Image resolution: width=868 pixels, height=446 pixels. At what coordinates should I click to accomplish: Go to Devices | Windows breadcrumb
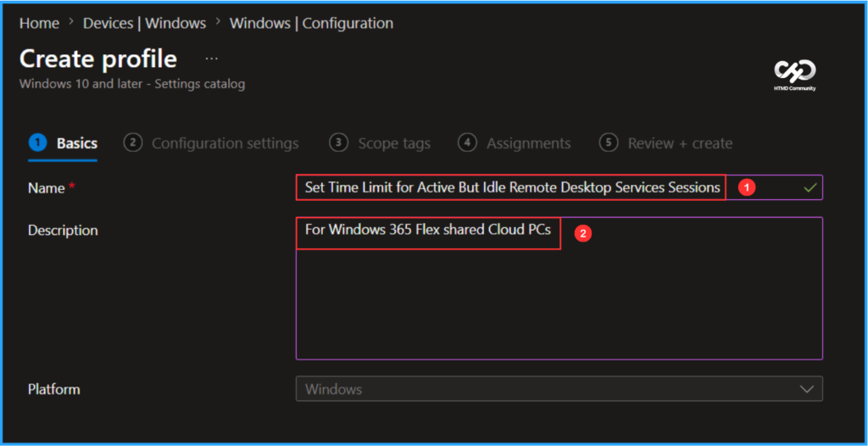144,23
